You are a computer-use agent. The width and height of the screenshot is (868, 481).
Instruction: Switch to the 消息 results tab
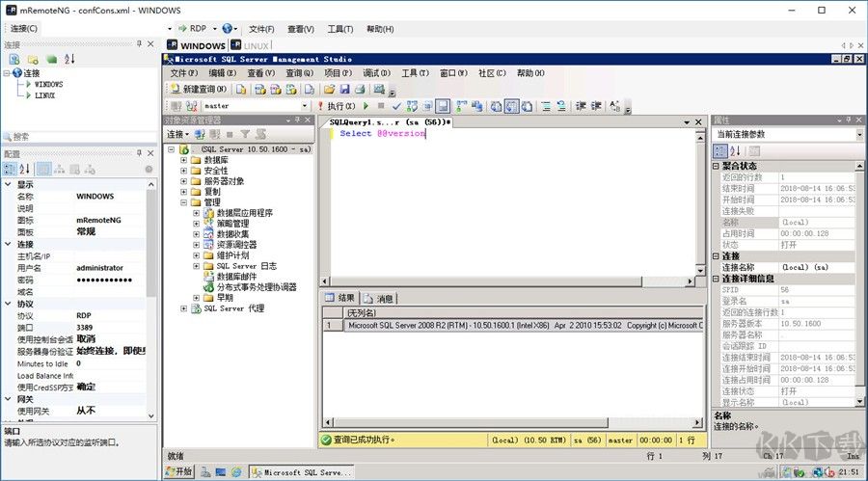380,299
